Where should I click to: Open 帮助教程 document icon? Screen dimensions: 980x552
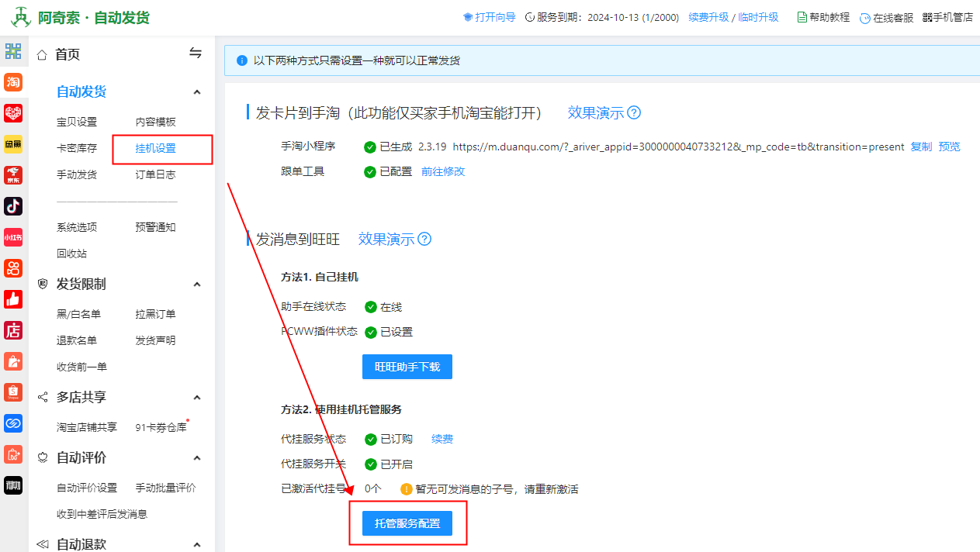point(802,17)
